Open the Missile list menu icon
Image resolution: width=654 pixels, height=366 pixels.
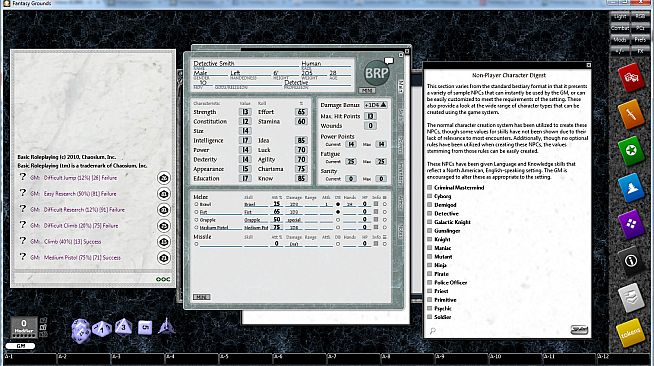(x=385, y=237)
